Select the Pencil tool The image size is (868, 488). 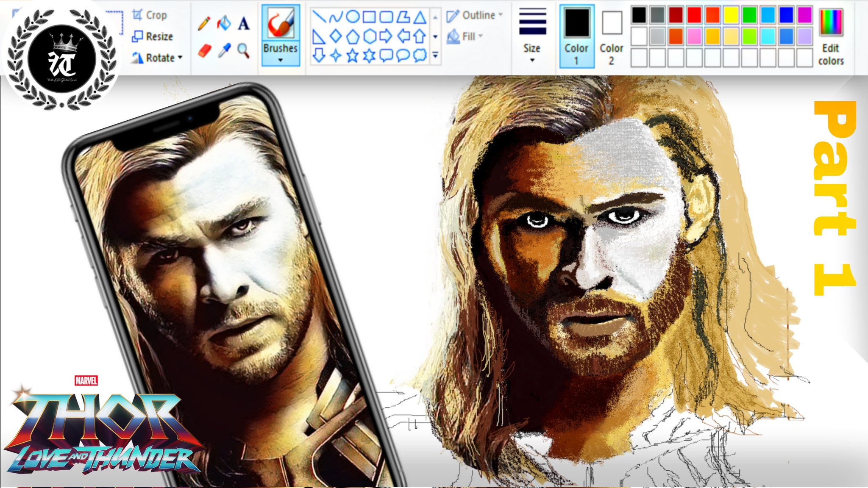204,23
